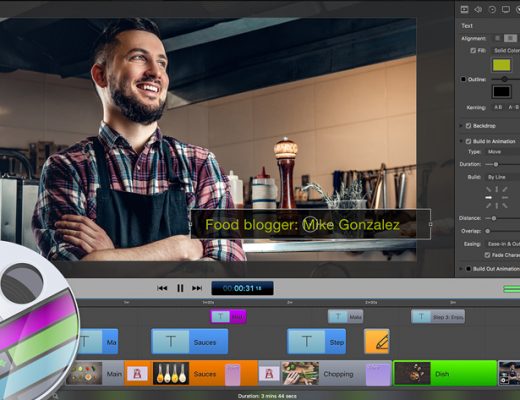Choose the up-right build direction arrow
The image size is (520, 400).
point(505,189)
